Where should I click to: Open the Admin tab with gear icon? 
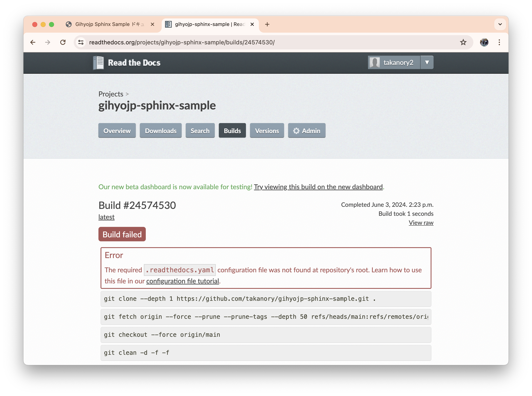[307, 131]
